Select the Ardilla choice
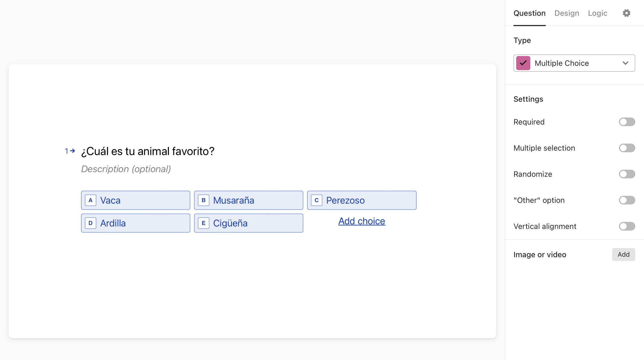Screen dimensions: 644x360 (x=135, y=223)
